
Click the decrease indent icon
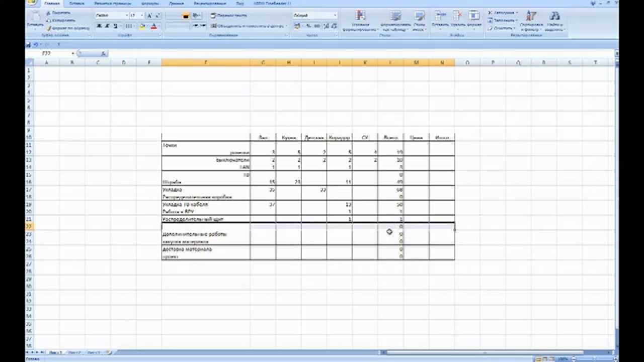[195, 26]
